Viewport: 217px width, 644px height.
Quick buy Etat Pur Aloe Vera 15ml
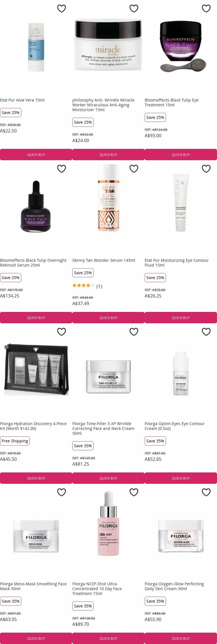[36, 155]
